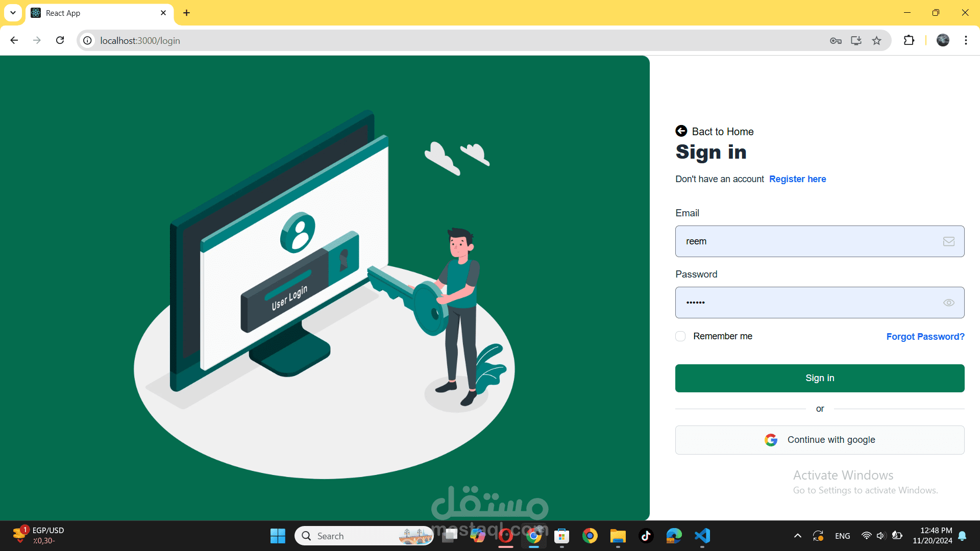This screenshot has height=551, width=980.
Task: Check the Remember me checkbox
Action: tap(680, 336)
